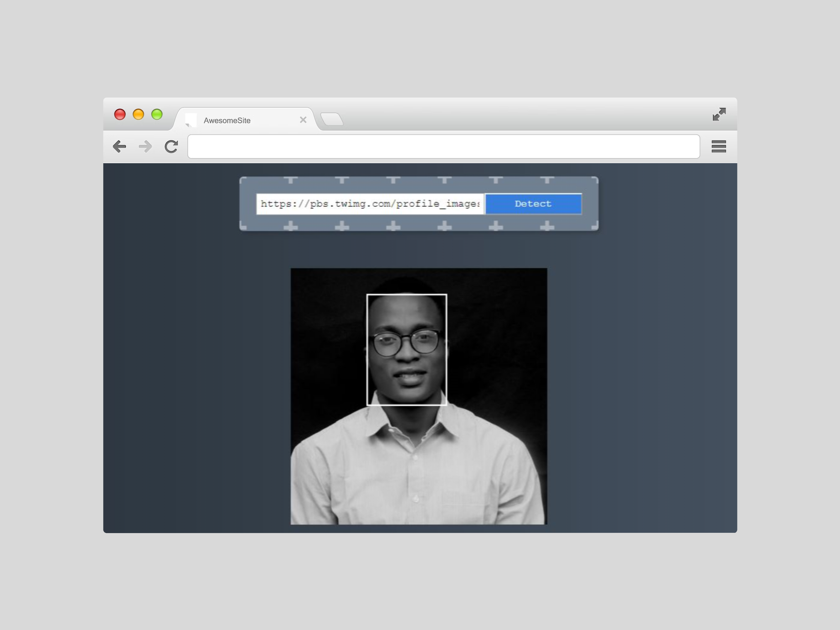Reload the page with the refresh icon
This screenshot has width=840, height=630.
click(171, 147)
